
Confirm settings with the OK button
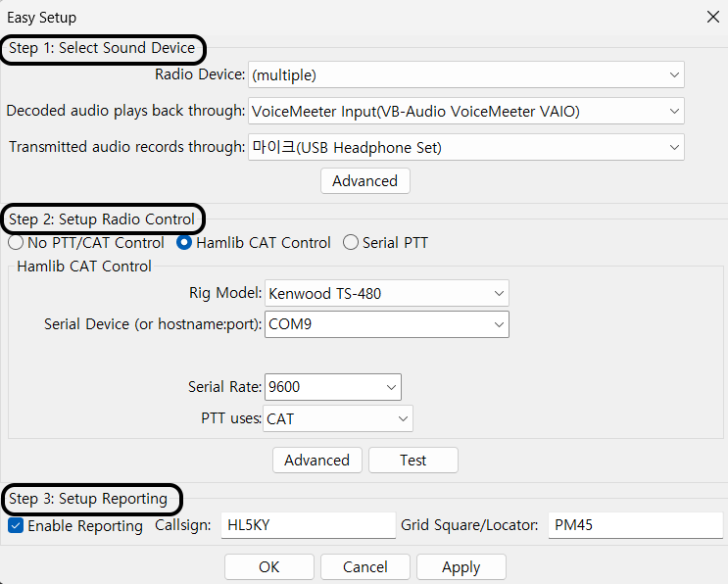coord(269,567)
